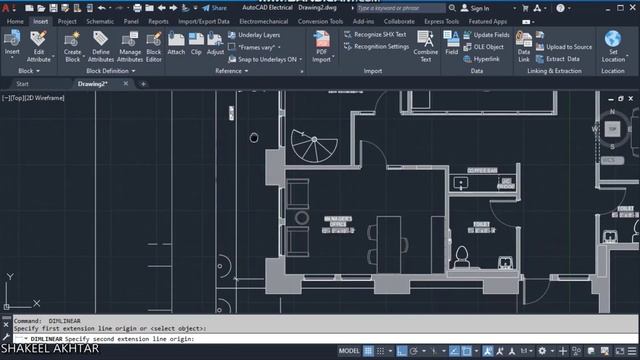Open the Schematic ribbon tab
This screenshot has width=640, height=360.
point(100,22)
